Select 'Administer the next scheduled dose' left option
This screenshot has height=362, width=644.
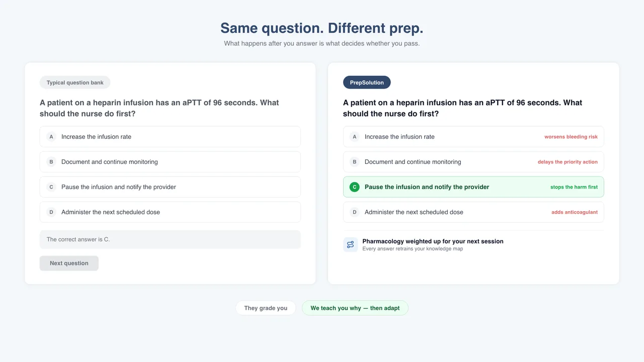pos(170,212)
